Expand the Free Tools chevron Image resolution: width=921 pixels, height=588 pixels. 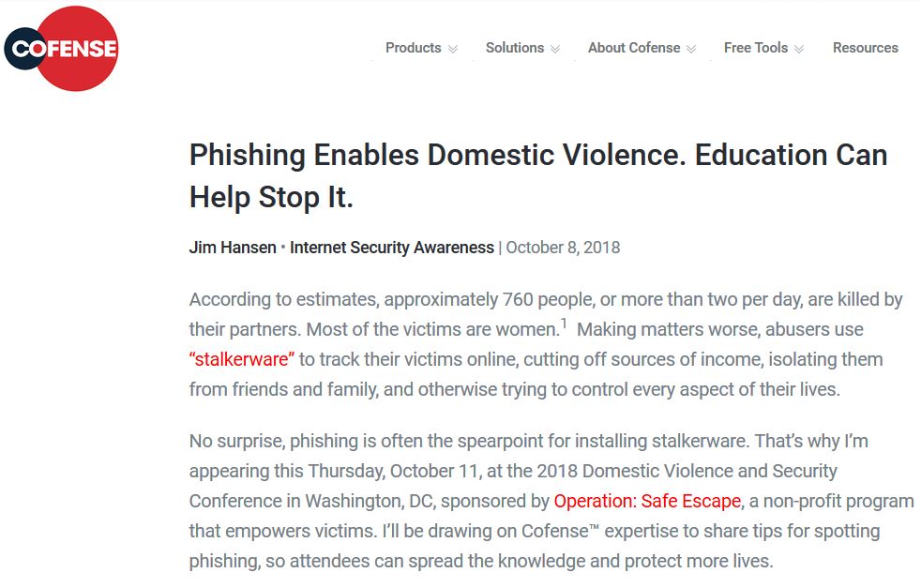(x=799, y=49)
